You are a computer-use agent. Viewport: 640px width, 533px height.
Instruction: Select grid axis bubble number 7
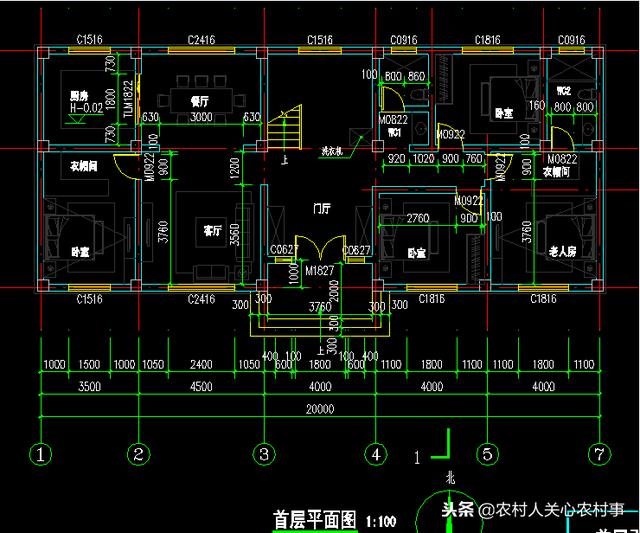[x=598, y=455]
